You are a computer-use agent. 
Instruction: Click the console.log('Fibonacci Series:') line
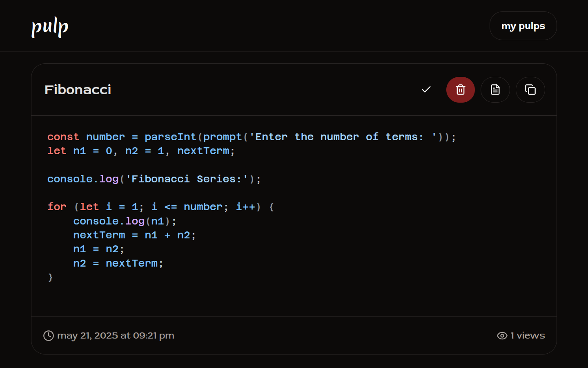154,179
